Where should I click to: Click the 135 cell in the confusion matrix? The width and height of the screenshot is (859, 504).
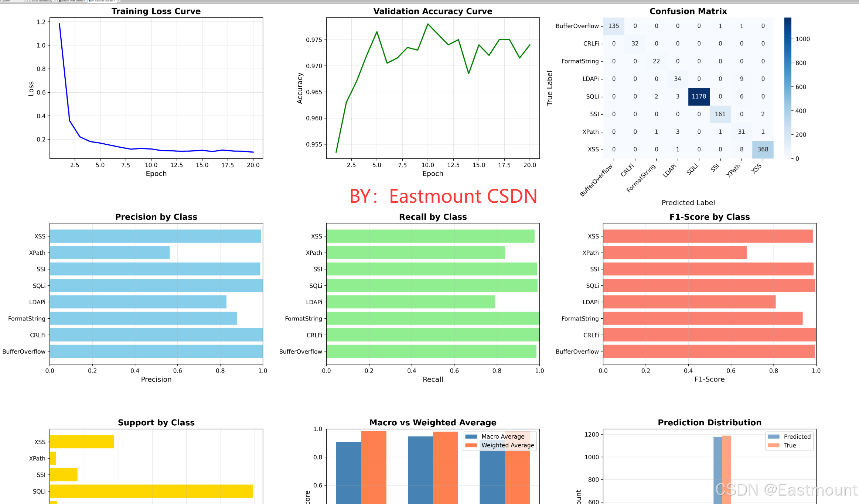[x=614, y=26]
